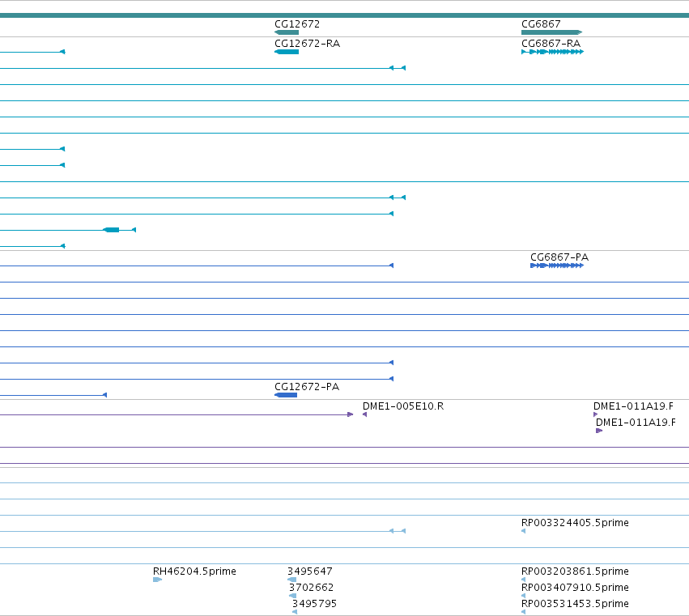Viewport: 689px width, 616px height.
Task: Select the RP003203861.5prime label
Action: coord(575,571)
